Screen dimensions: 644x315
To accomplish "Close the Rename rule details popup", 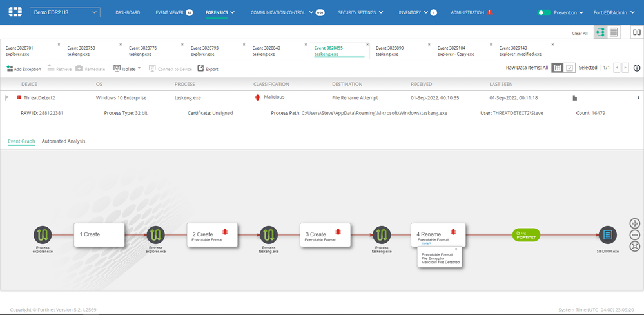I will pyautogui.click(x=456, y=249).
